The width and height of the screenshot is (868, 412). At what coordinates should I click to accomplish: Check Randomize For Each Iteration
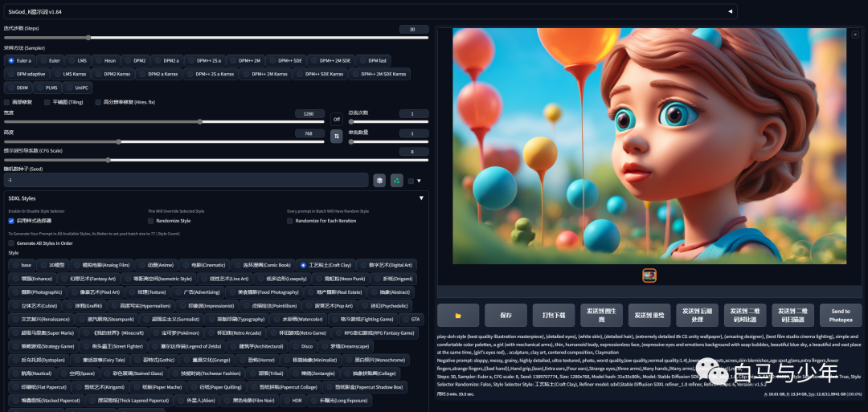(x=291, y=220)
